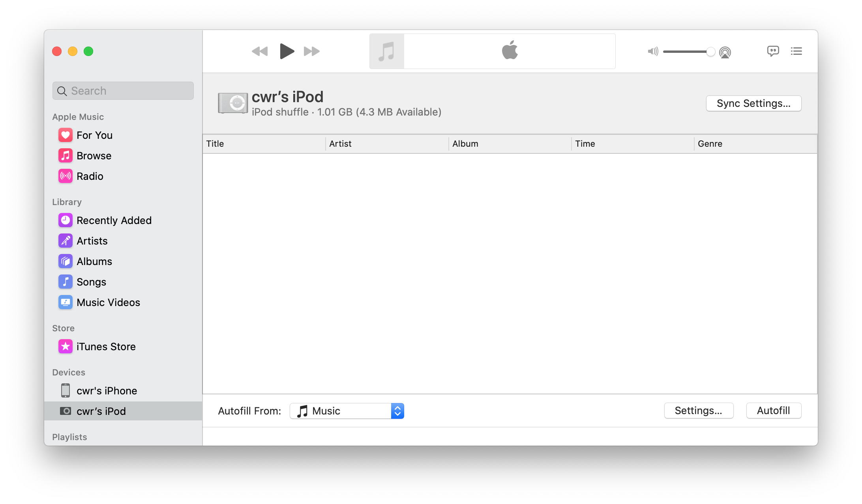This screenshot has width=862, height=504.
Task: Go back to the previous track
Action: point(260,51)
